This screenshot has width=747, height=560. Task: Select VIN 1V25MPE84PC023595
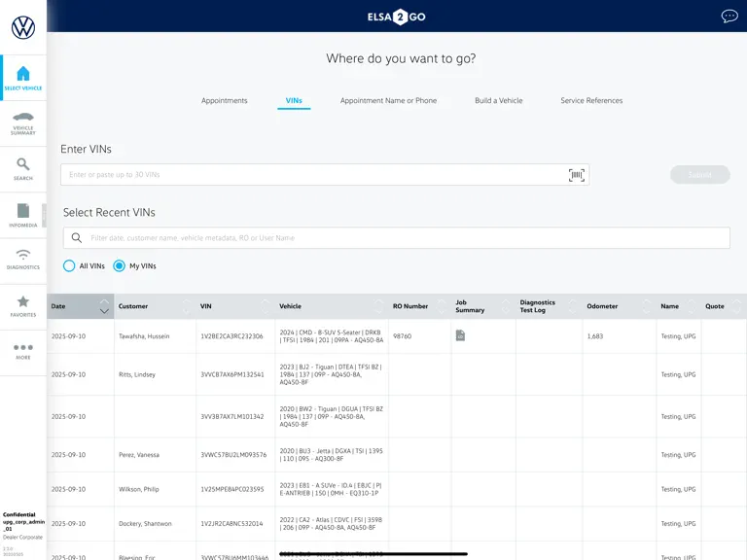click(232, 489)
